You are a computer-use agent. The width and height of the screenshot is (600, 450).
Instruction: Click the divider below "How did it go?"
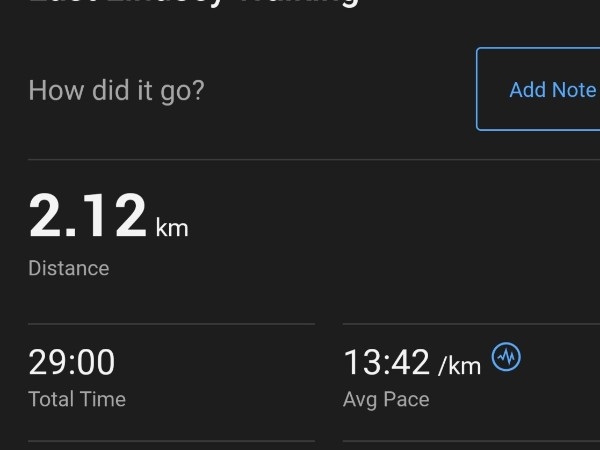[314, 159]
